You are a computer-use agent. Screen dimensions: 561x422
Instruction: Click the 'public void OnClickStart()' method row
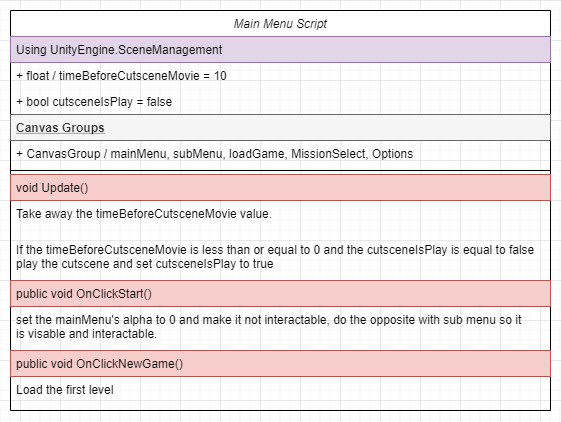pos(280,294)
